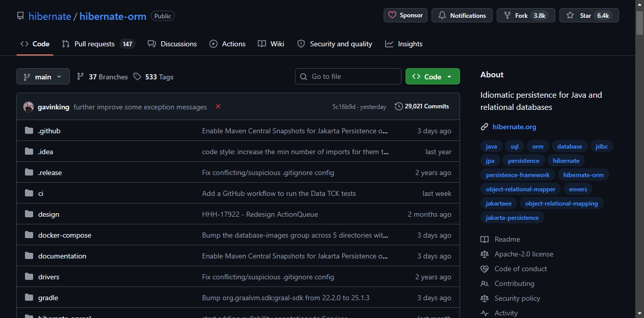This screenshot has width=644, height=318.
Task: Click the repository icon beside hibernate
Action: [20, 16]
